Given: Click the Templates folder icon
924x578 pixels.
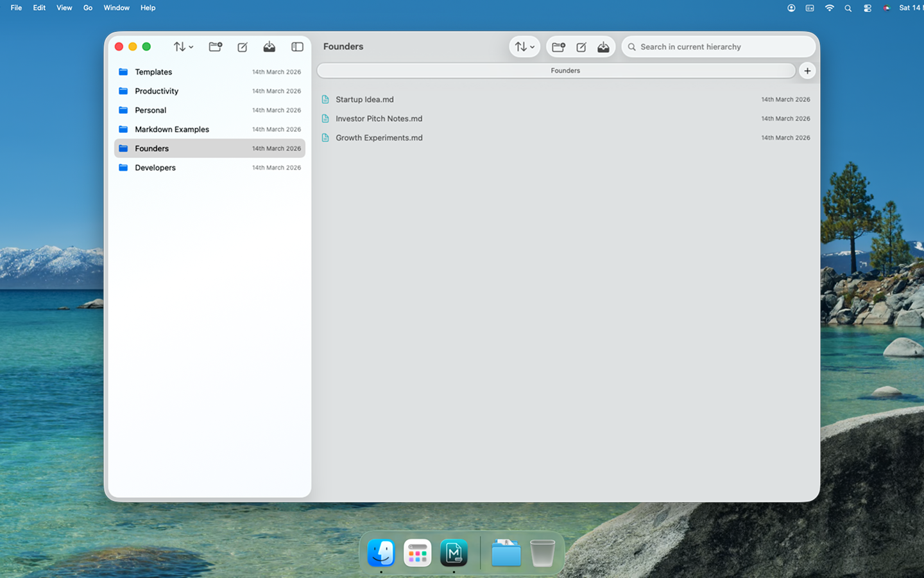Looking at the screenshot, I should pyautogui.click(x=123, y=72).
